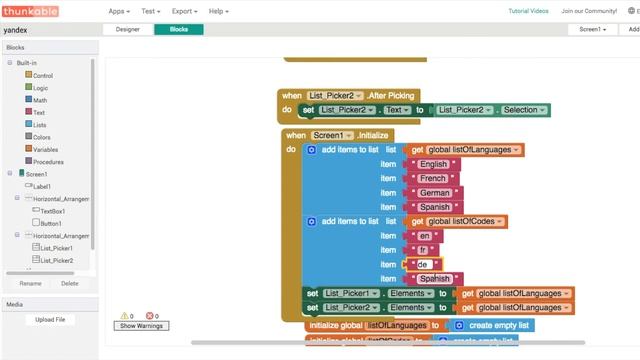Select the 'French' text block
The image size is (640, 360).
click(433, 178)
